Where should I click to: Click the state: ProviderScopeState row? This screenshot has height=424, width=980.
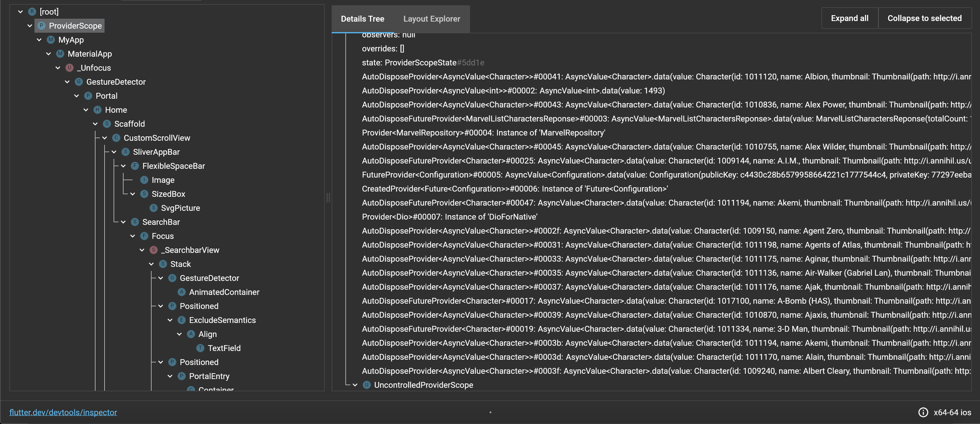[x=423, y=63]
